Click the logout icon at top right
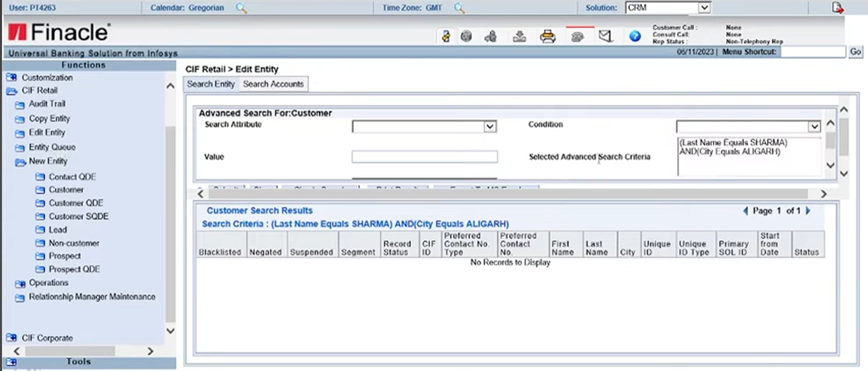This screenshot has height=371, width=868. click(837, 8)
